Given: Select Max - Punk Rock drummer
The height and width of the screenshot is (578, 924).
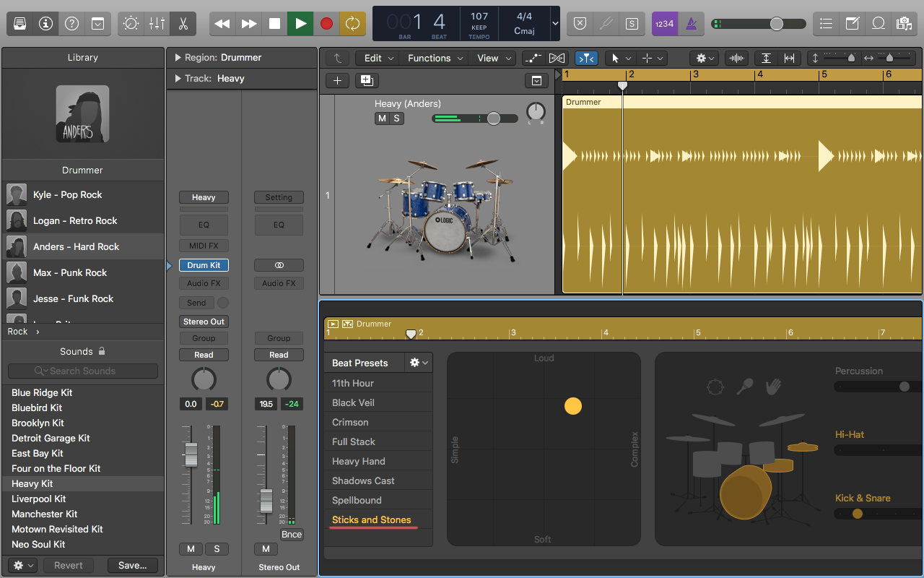Looking at the screenshot, I should (83, 272).
